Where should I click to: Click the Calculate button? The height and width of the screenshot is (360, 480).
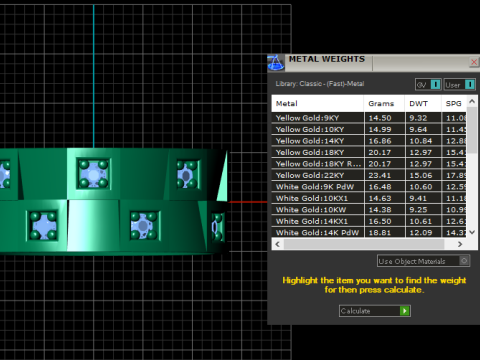click(375, 311)
